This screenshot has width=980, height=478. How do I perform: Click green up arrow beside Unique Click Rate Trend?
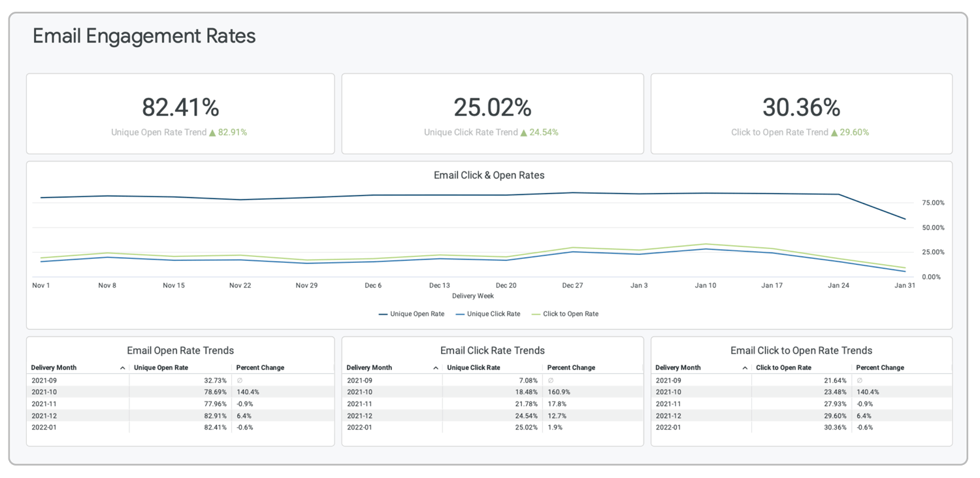tap(523, 133)
